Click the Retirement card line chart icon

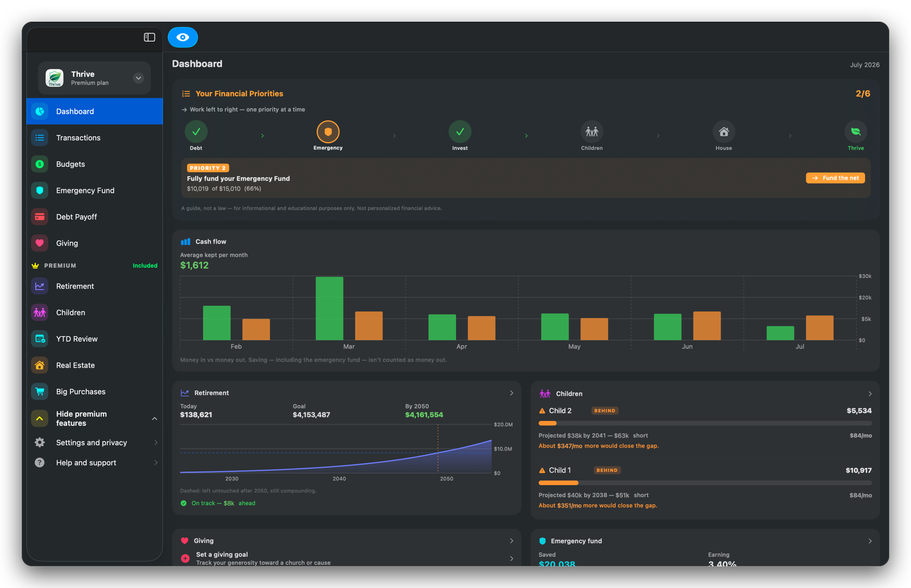pyautogui.click(x=185, y=393)
